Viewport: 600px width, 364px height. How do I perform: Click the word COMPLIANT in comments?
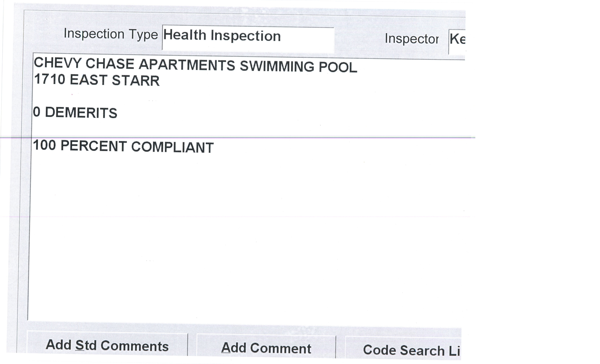click(172, 147)
